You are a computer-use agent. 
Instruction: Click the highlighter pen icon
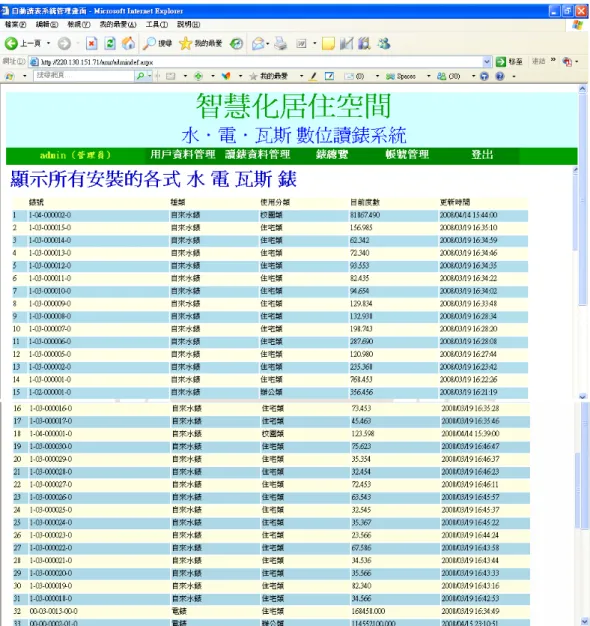(x=313, y=76)
